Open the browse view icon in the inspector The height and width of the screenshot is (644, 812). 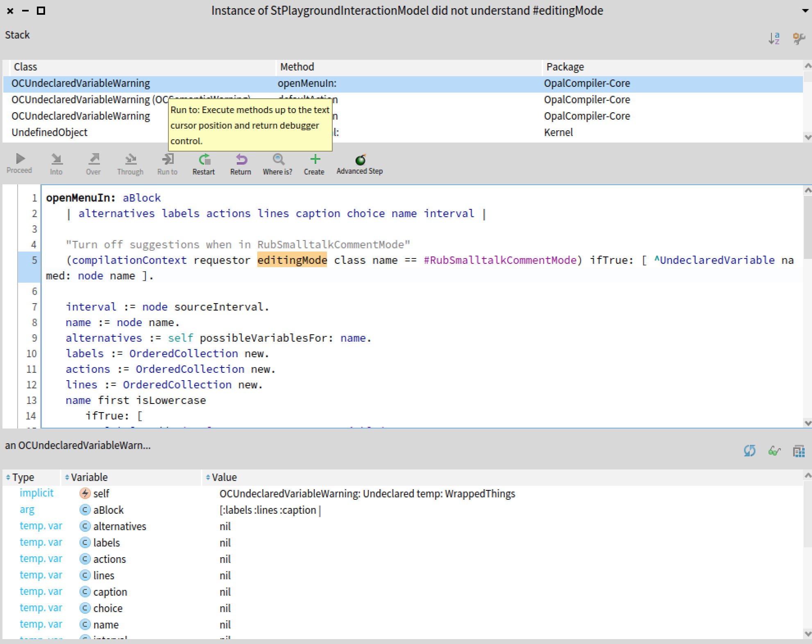click(x=799, y=451)
